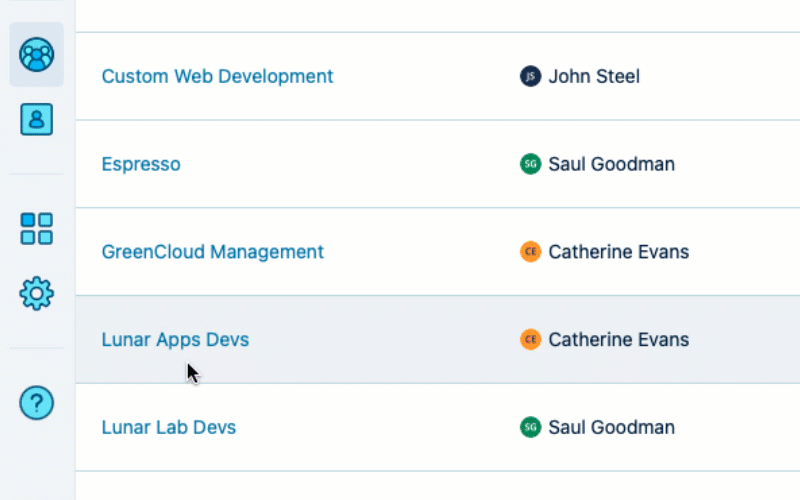The width and height of the screenshot is (800, 500).
Task: Open Lunar Apps Devs team link
Action: pyautogui.click(x=175, y=340)
